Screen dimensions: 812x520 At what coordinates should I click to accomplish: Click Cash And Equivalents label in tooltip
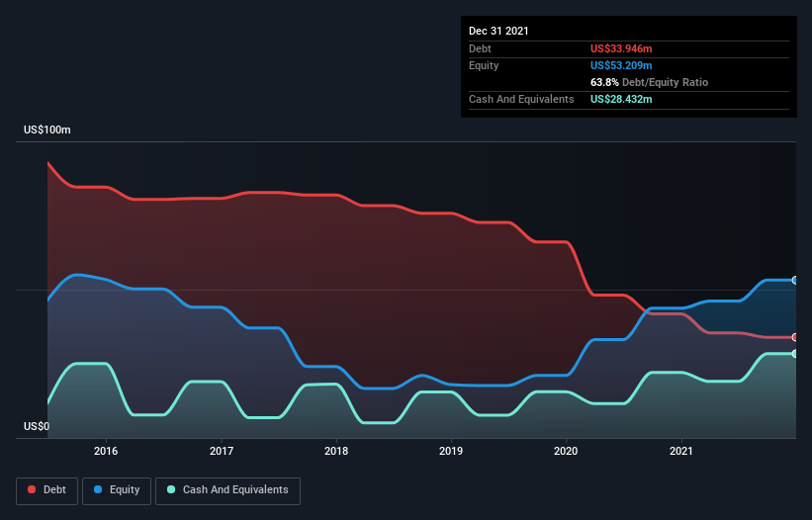[x=521, y=99]
